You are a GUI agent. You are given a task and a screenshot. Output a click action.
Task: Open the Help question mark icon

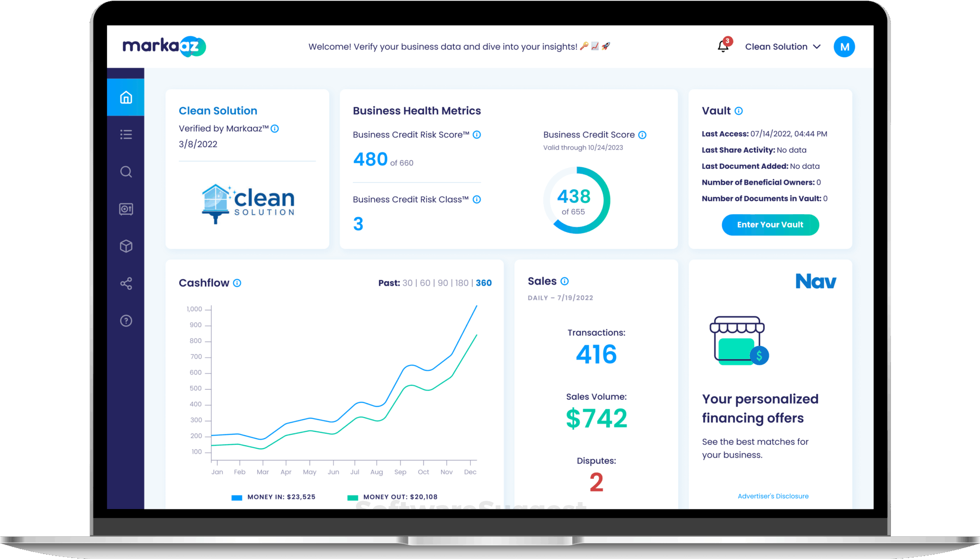pos(126,321)
